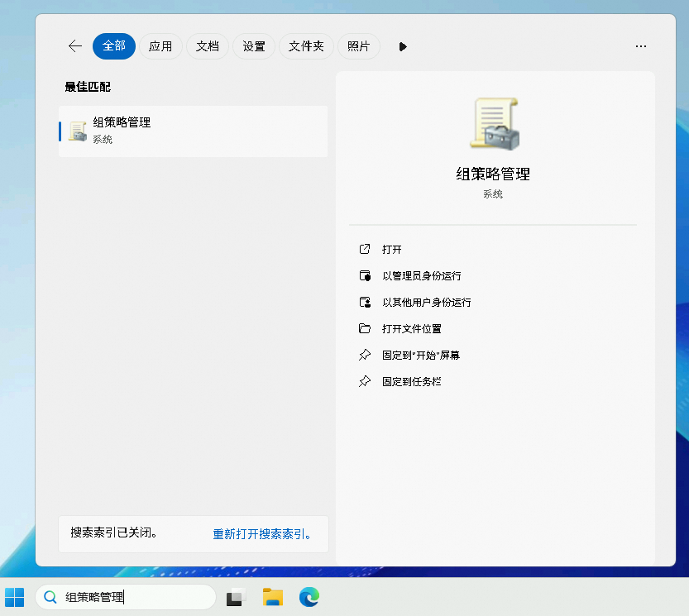The width and height of the screenshot is (689, 616).
Task: Choose 固定到任务栏
Action: pyautogui.click(x=411, y=381)
